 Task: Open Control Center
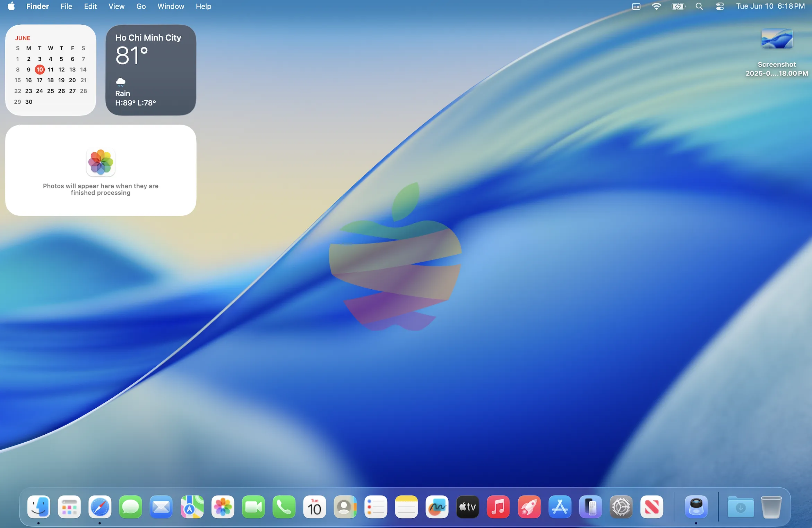(720, 6)
